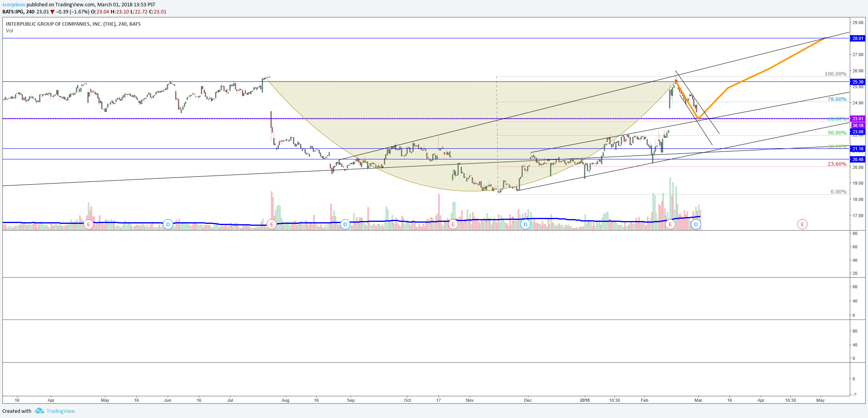The width and height of the screenshot is (868, 418).
Task: Open the earnings marker in late July
Action: coord(272,225)
